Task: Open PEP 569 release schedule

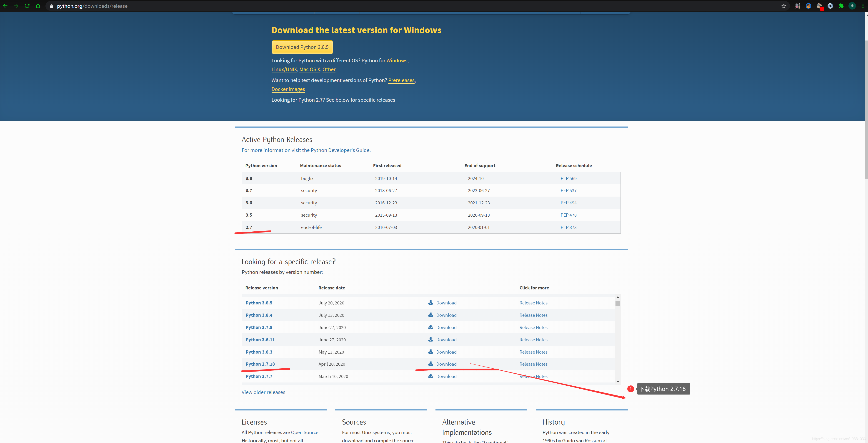Action: 568,178
